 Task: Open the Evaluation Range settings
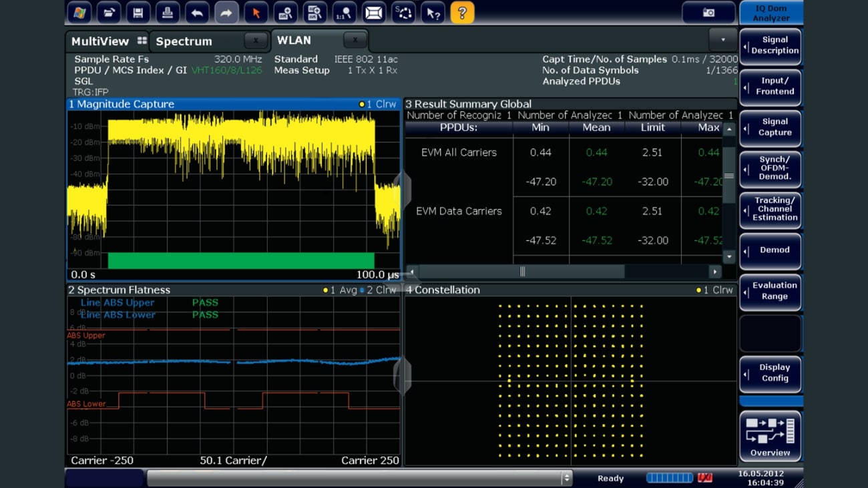[x=771, y=292]
